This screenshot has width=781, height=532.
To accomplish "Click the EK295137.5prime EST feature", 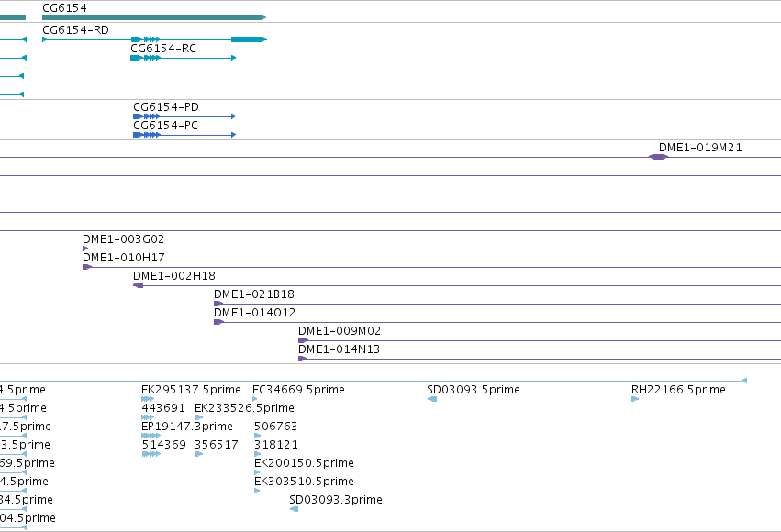I will [148, 399].
